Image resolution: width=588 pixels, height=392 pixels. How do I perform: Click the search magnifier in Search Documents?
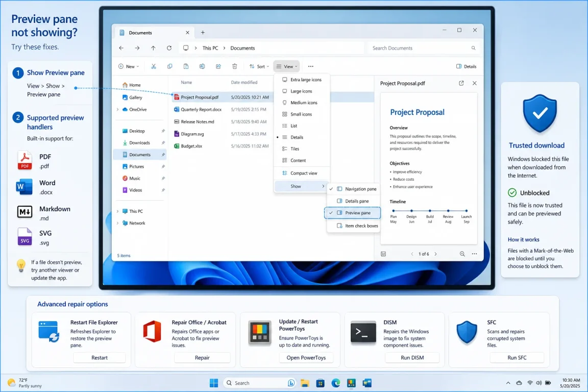click(473, 48)
